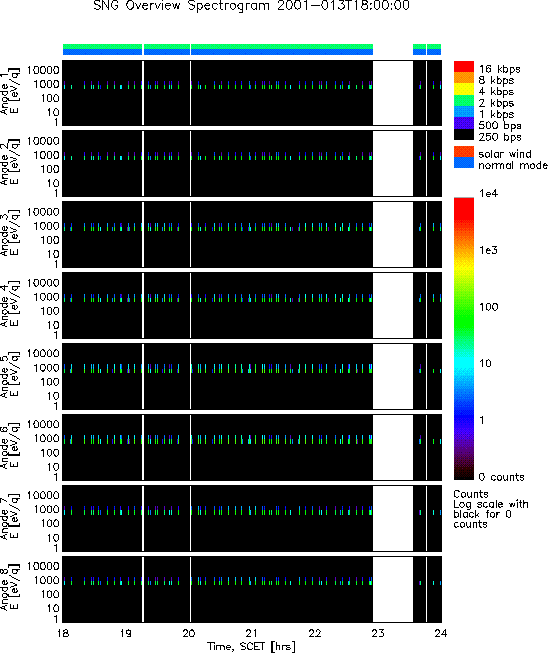548x653 pixels.
Task: Click the '100' color bar label
Action: coord(488,307)
